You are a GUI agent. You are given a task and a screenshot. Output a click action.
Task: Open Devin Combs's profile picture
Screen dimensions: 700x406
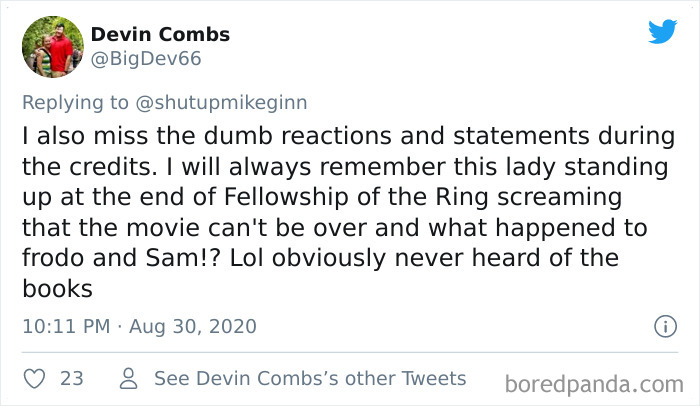point(52,46)
